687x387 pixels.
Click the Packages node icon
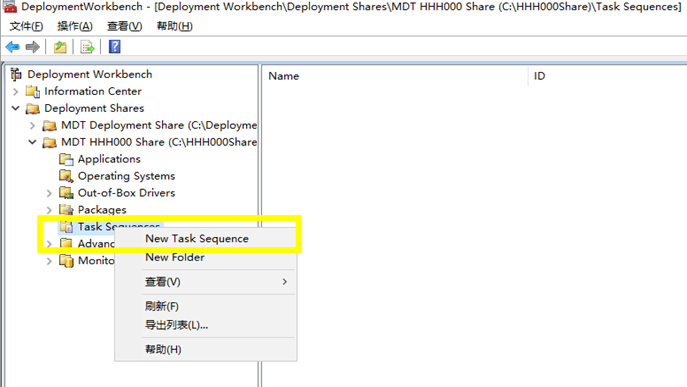click(66, 210)
